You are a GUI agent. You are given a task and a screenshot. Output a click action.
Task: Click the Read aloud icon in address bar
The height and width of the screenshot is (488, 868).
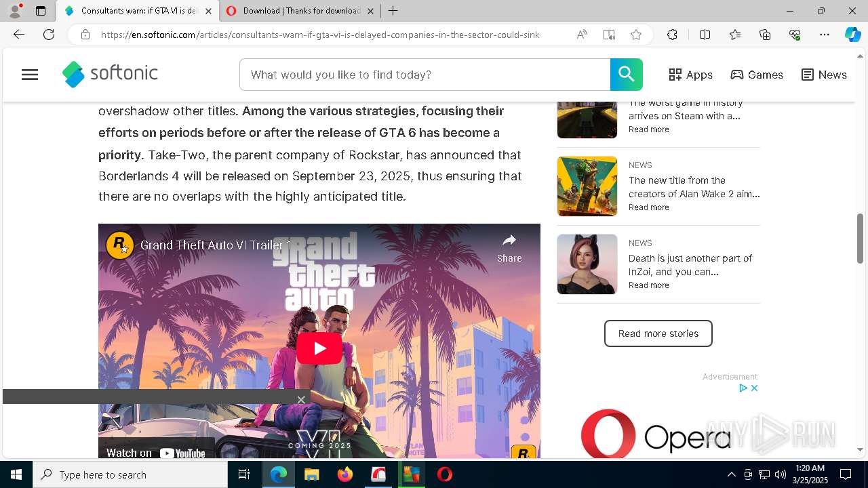(582, 35)
